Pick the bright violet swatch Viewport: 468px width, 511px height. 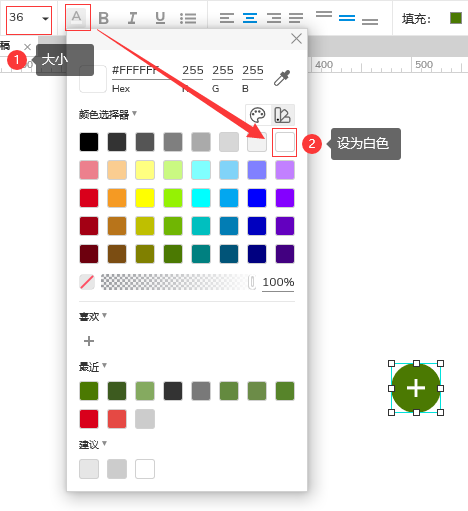(285, 198)
